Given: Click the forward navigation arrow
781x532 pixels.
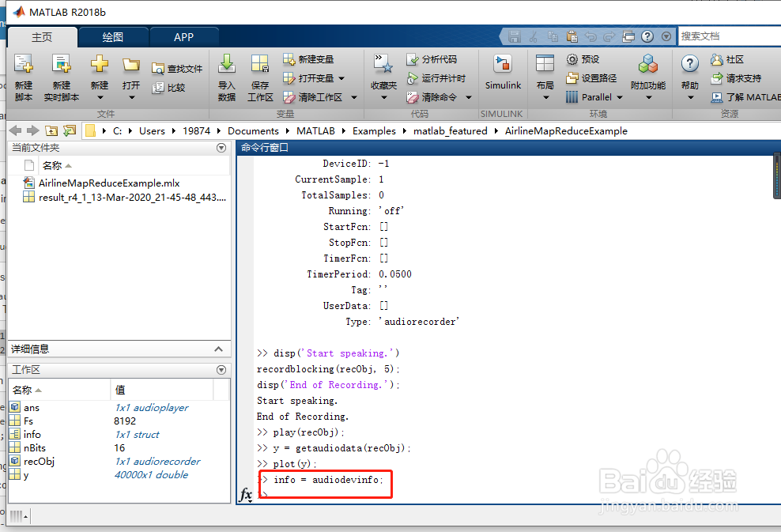Looking at the screenshot, I should point(33,130).
